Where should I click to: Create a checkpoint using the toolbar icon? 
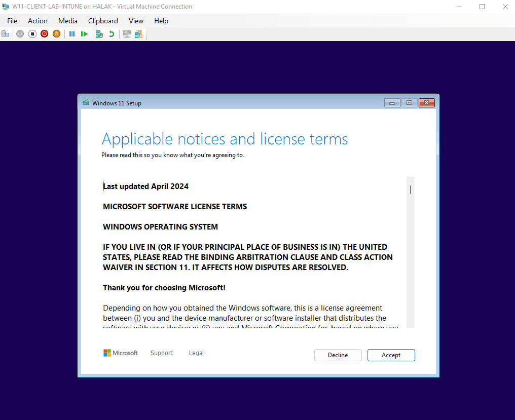99,33
